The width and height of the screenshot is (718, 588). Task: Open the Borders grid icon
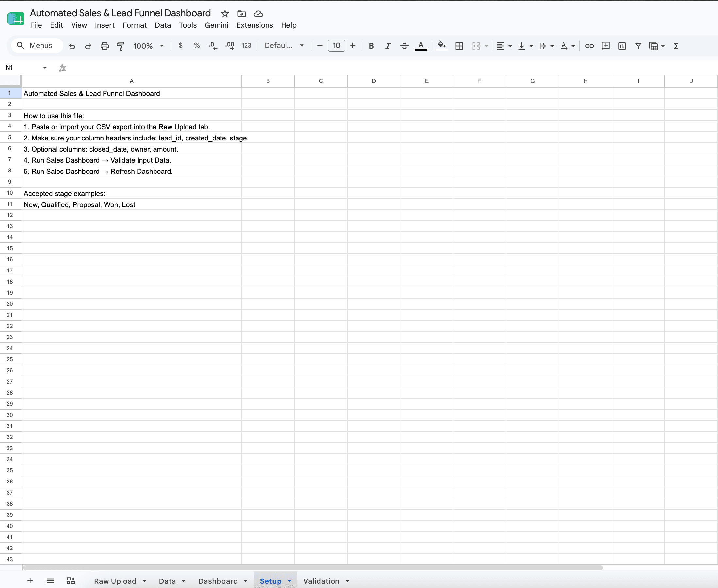tap(459, 46)
